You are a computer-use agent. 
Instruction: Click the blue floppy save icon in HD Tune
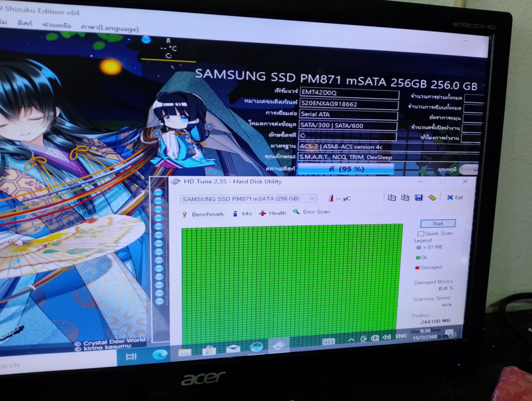(x=419, y=198)
